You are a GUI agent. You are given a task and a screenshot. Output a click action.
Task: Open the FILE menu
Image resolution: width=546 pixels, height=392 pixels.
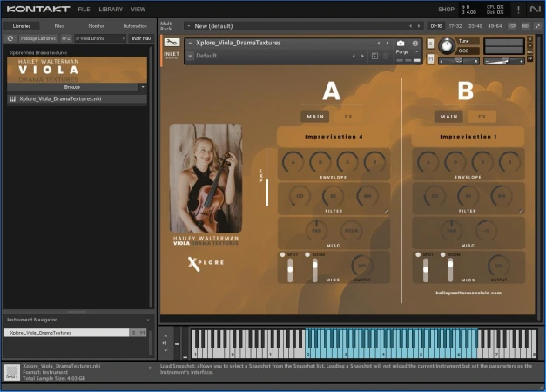84,9
